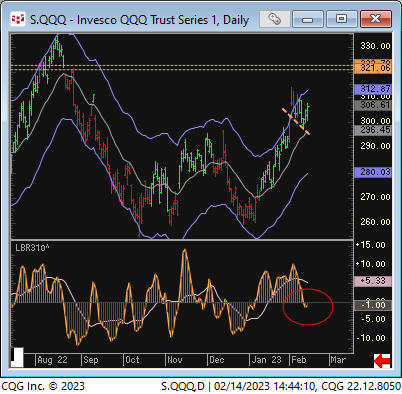Click the -5.00 oscillator axis label
This screenshot has width=402, height=394.
[373, 319]
